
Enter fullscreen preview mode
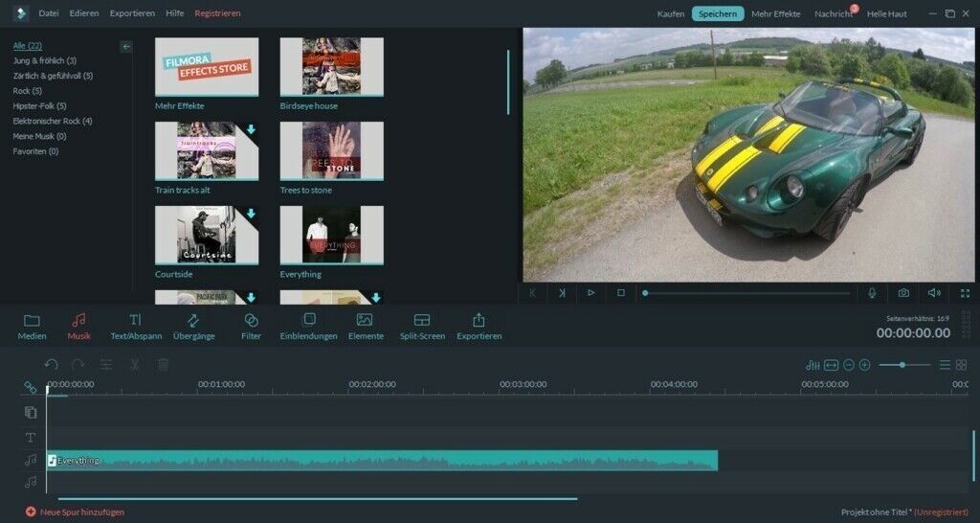point(965,293)
